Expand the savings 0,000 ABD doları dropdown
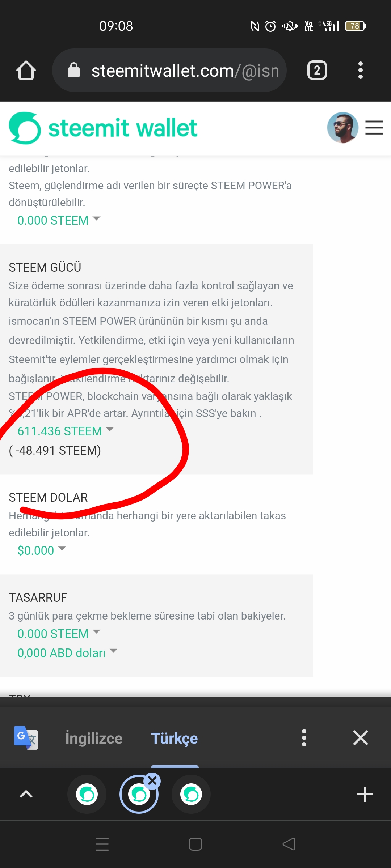Screen dimensions: 391x868 click(67, 653)
